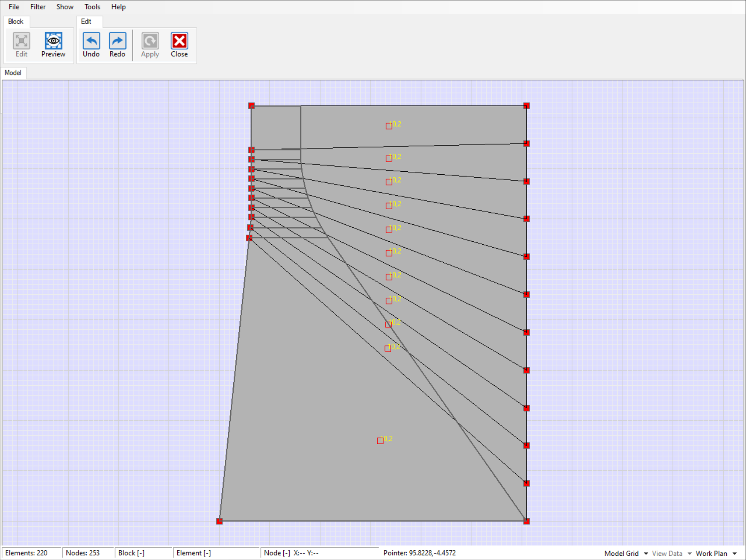This screenshot has height=560, width=746.
Task: Click the Node [-] X Y status field
Action: [320, 553]
